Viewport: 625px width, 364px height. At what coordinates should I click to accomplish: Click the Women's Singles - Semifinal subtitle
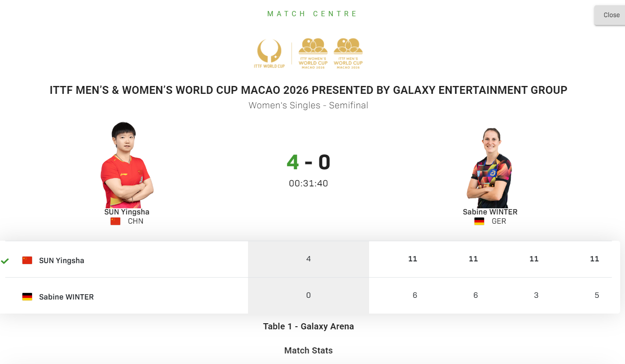(x=308, y=105)
